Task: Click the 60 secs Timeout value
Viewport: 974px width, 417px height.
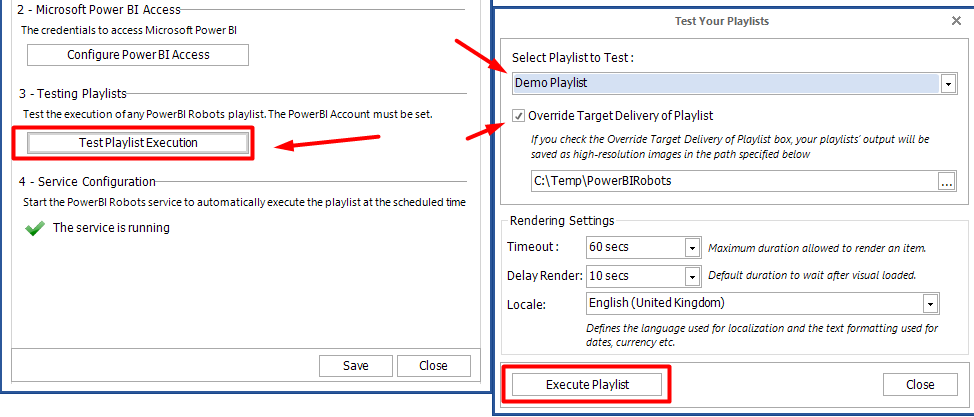Action: click(634, 247)
